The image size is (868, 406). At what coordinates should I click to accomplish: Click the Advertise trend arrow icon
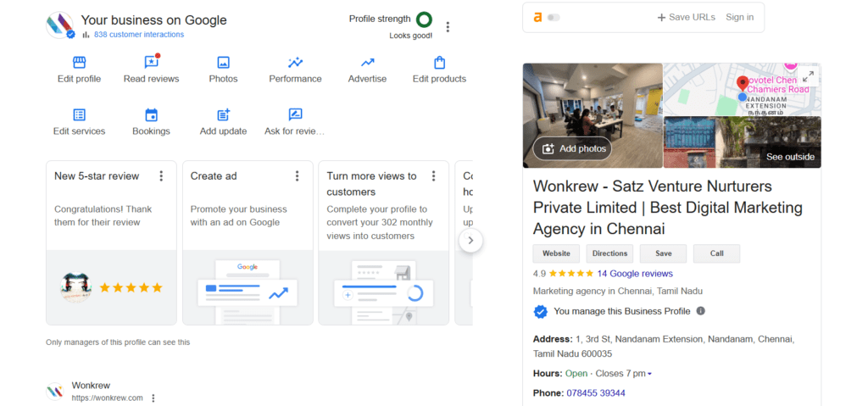pos(367,62)
